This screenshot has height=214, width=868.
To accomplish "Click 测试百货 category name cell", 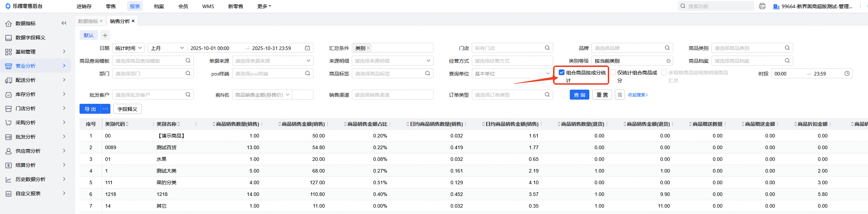I will point(166,147).
